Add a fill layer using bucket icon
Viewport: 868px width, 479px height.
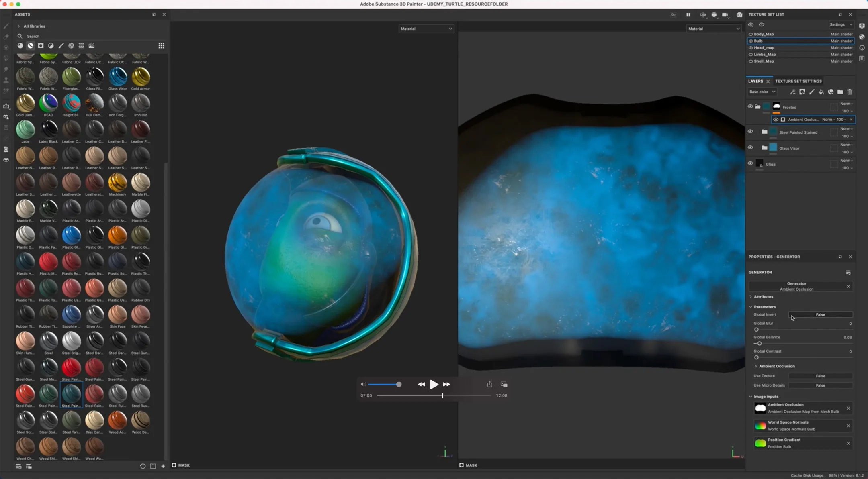[821, 92]
